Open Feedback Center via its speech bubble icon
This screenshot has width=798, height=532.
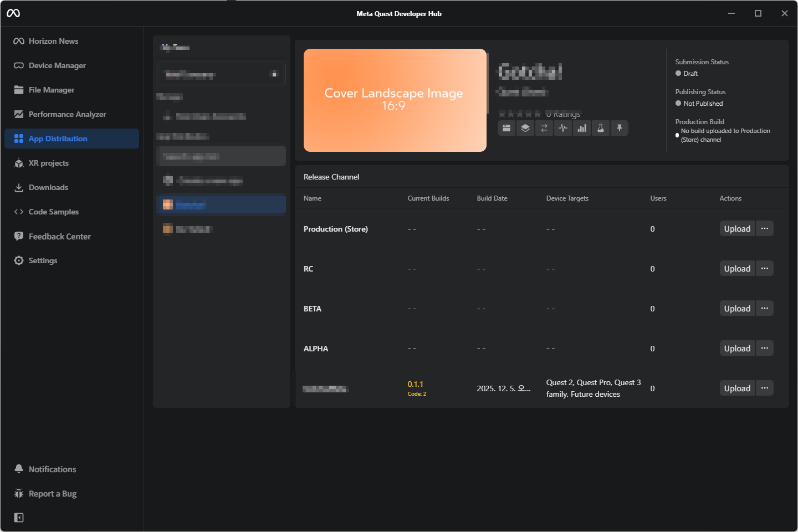pos(19,236)
